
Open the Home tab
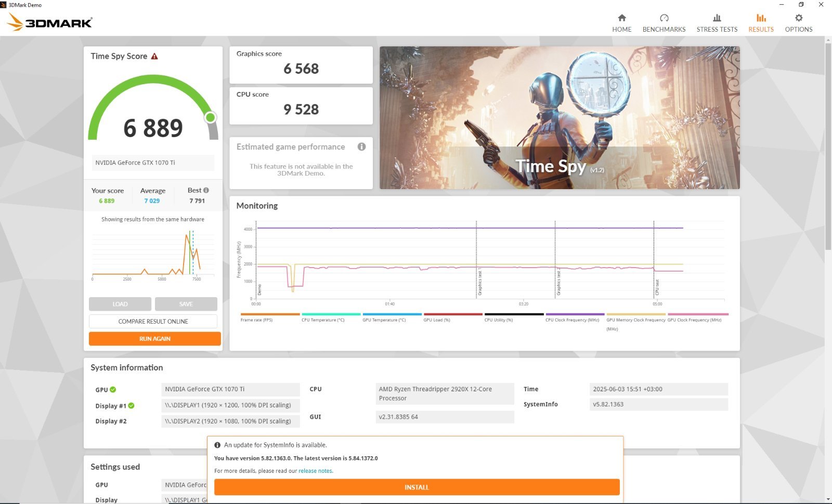point(621,23)
